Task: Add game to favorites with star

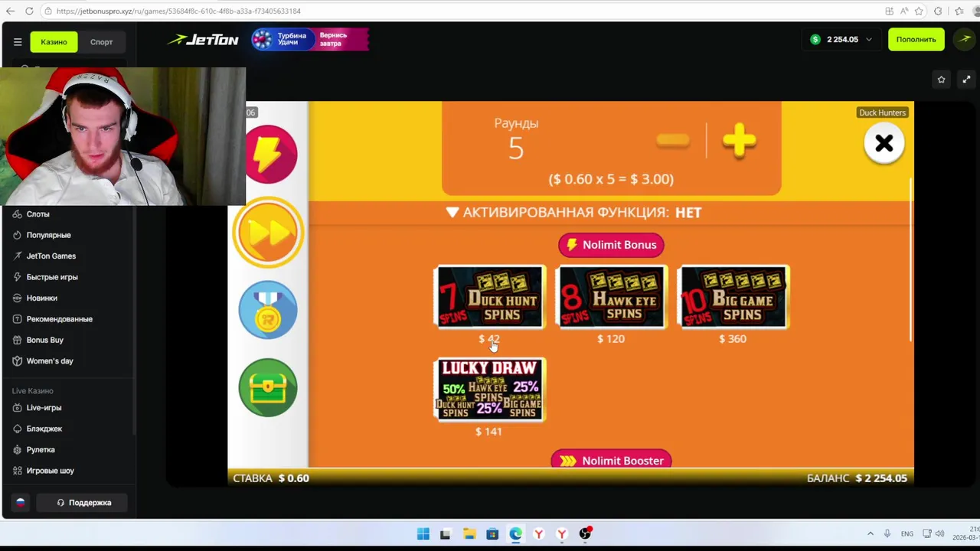Action: pyautogui.click(x=941, y=80)
